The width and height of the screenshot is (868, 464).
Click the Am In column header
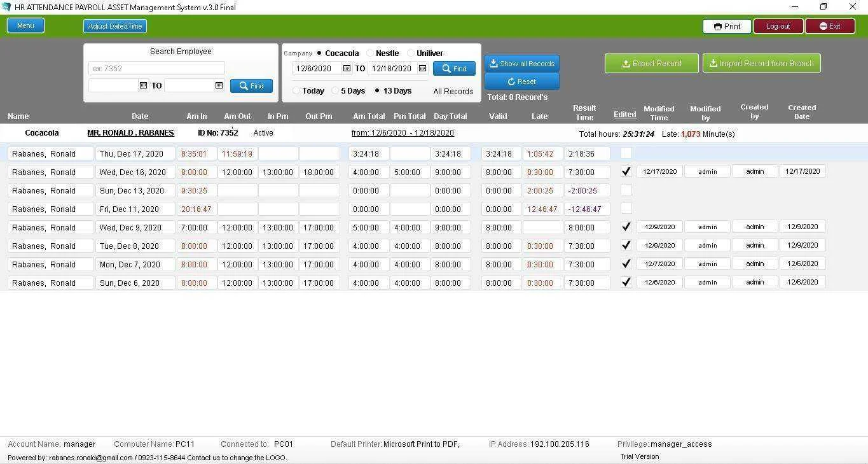click(x=196, y=116)
